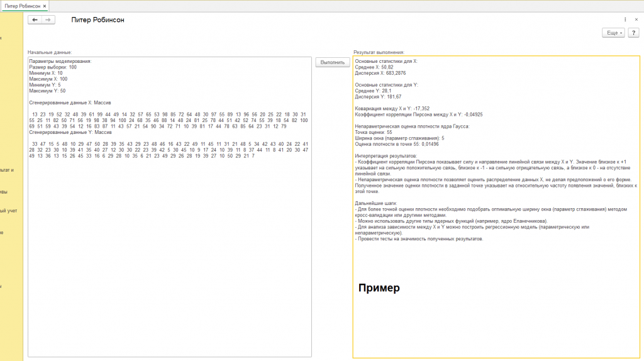Click the forward arrow navigation button
644x361 pixels.
tap(48, 19)
